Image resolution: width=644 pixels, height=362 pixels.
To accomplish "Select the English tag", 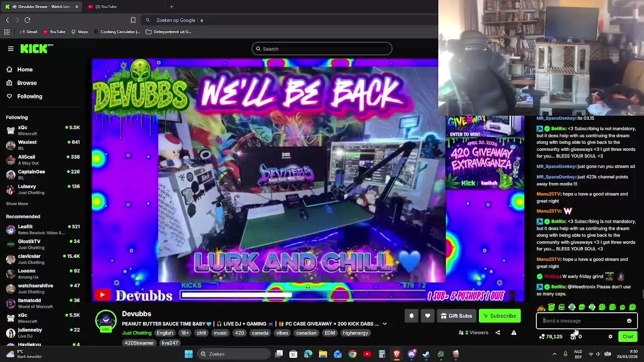I will click(x=165, y=333).
